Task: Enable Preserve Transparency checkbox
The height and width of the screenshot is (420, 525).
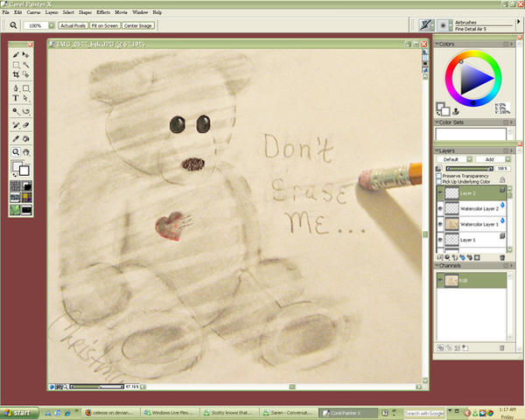Action: 438,176
